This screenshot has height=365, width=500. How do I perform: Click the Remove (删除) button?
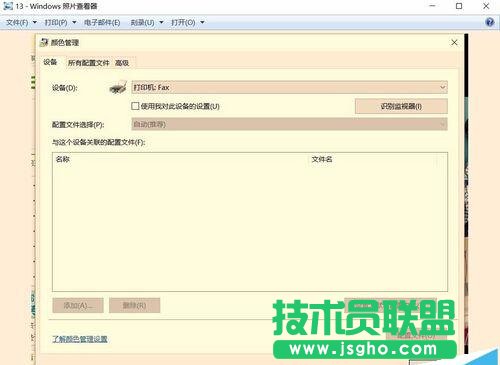[x=135, y=305]
